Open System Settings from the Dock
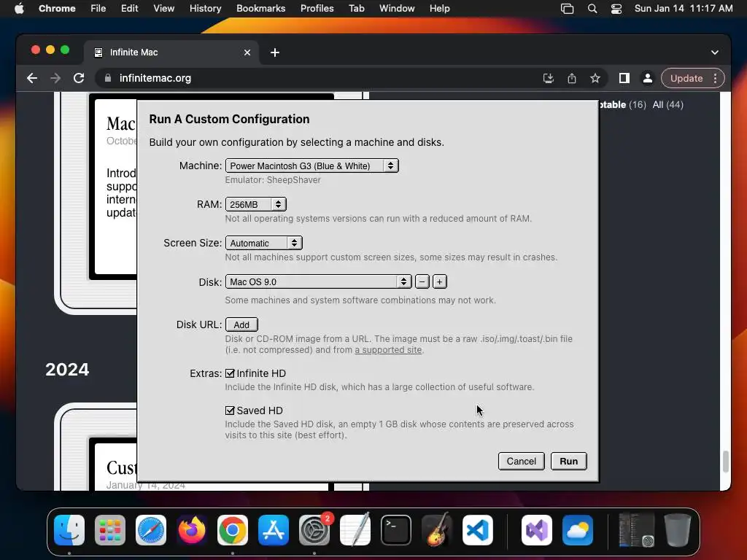This screenshot has width=747, height=560. 314,530
